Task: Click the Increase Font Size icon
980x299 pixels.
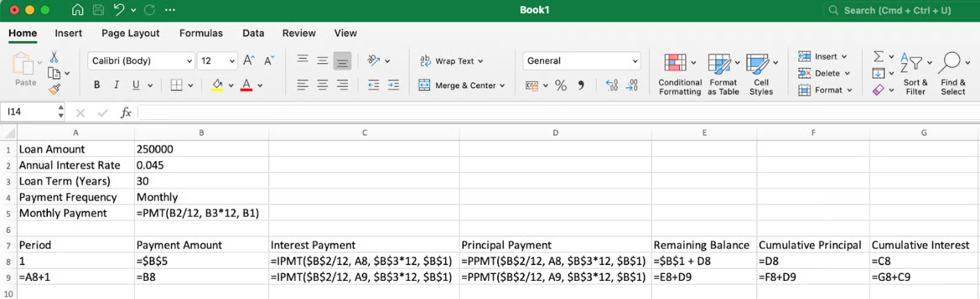Action: click(x=249, y=61)
